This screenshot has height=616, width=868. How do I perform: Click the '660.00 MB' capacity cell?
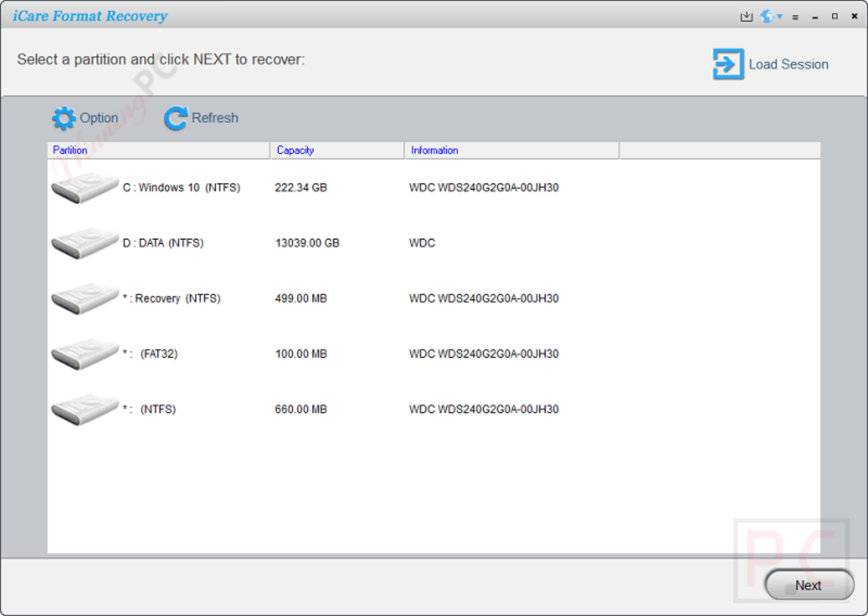pos(301,410)
